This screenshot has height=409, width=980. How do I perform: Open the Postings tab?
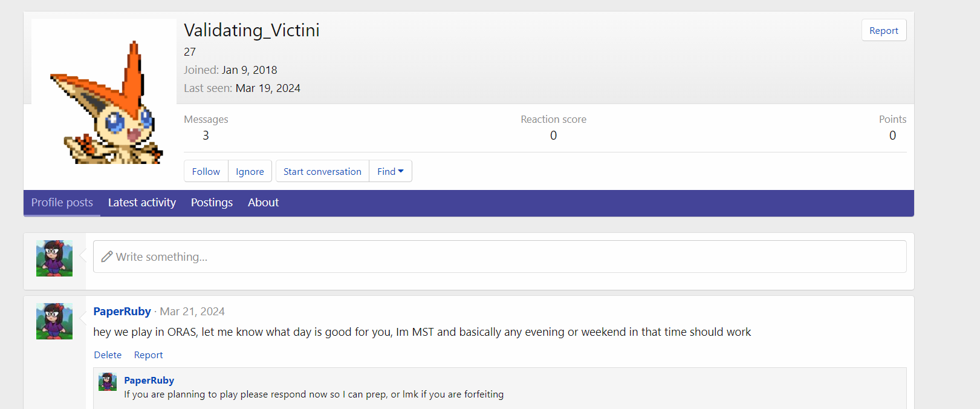click(x=212, y=203)
